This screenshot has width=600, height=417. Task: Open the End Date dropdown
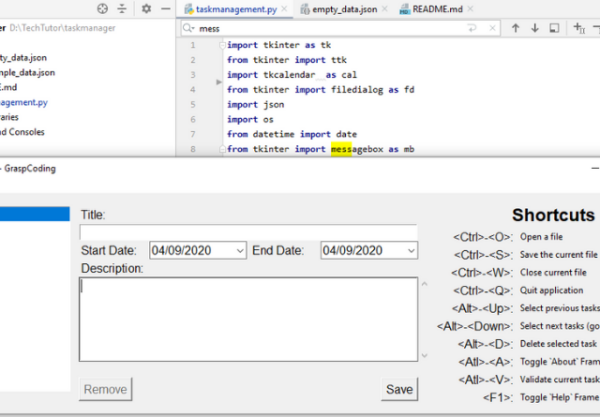coord(410,250)
